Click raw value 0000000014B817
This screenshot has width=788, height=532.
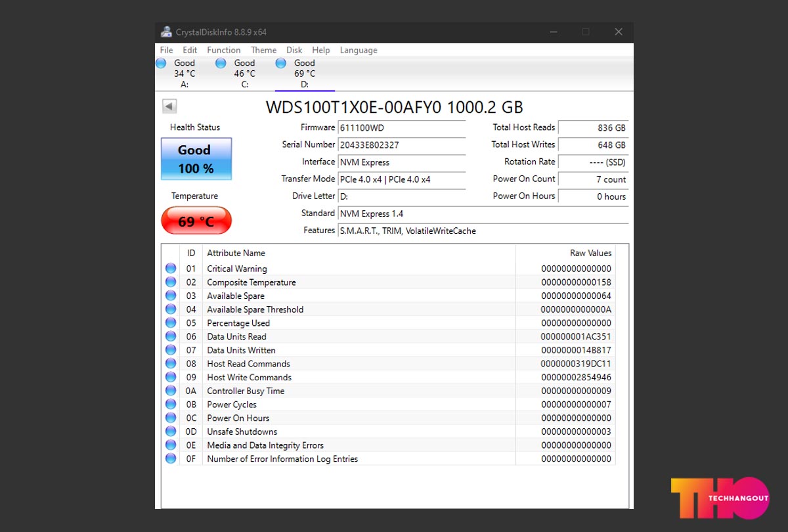coord(577,350)
